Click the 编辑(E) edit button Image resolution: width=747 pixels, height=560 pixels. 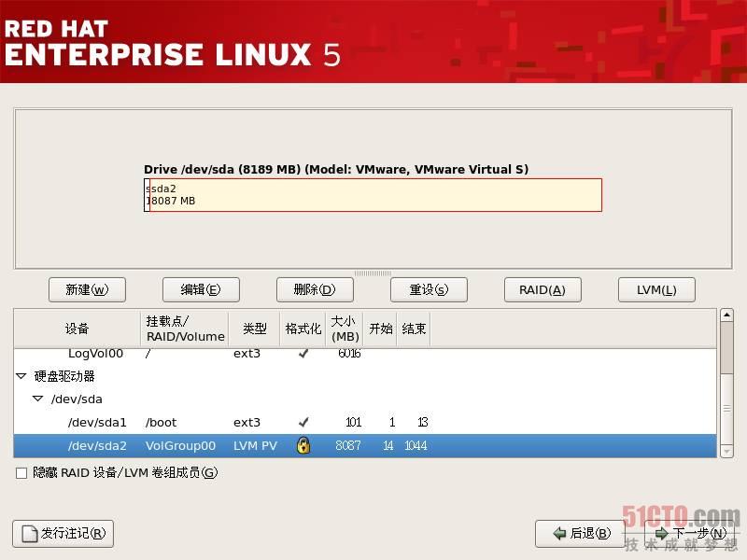pyautogui.click(x=201, y=289)
